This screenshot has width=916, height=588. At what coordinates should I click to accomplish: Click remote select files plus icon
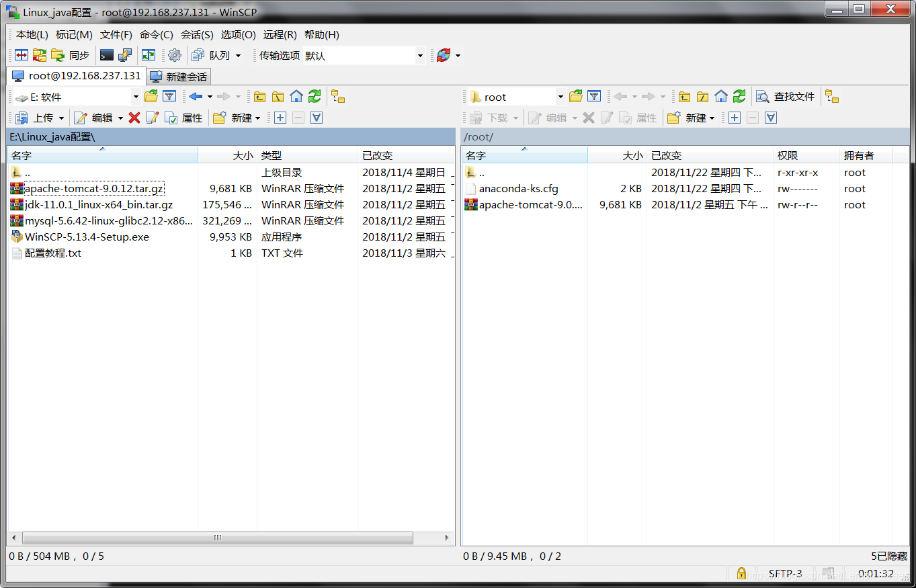tap(735, 118)
